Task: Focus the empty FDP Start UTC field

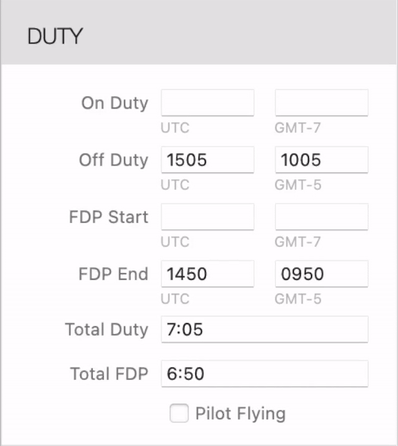Action: coord(208,217)
